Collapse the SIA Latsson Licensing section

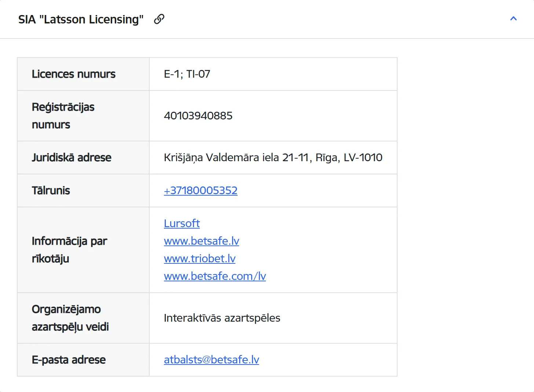point(513,19)
